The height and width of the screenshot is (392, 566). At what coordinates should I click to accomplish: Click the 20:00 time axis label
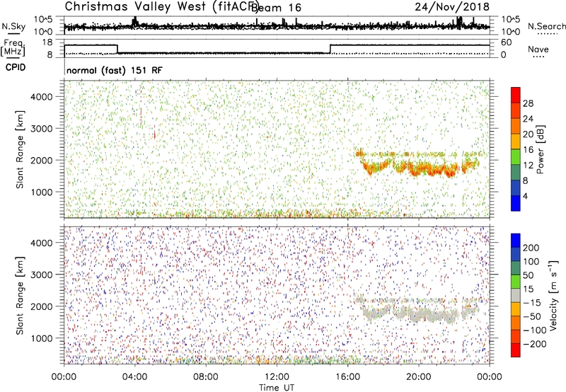tap(419, 376)
